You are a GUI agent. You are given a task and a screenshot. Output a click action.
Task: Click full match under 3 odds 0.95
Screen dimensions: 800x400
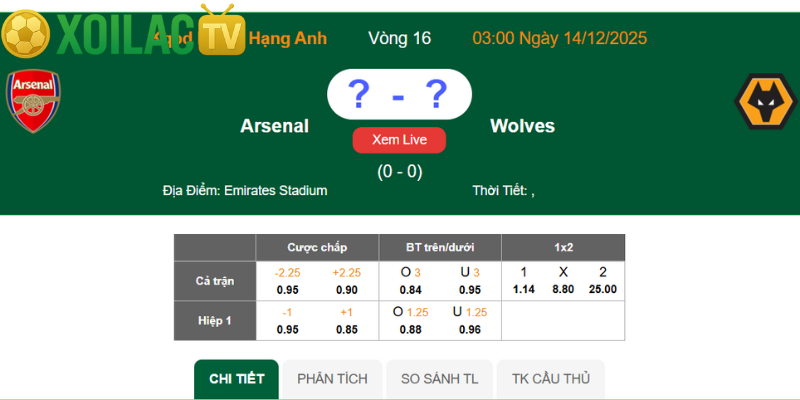click(470, 289)
